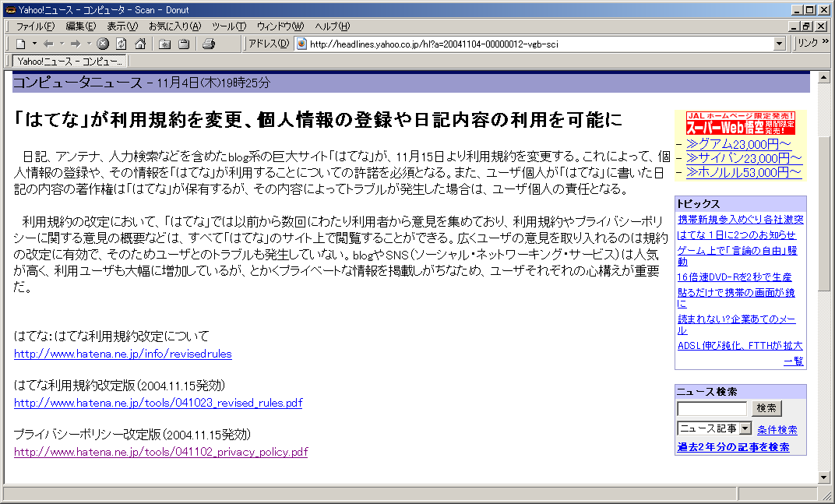Click the Donut app icon in the title bar
The image size is (835, 504).
(9, 9)
